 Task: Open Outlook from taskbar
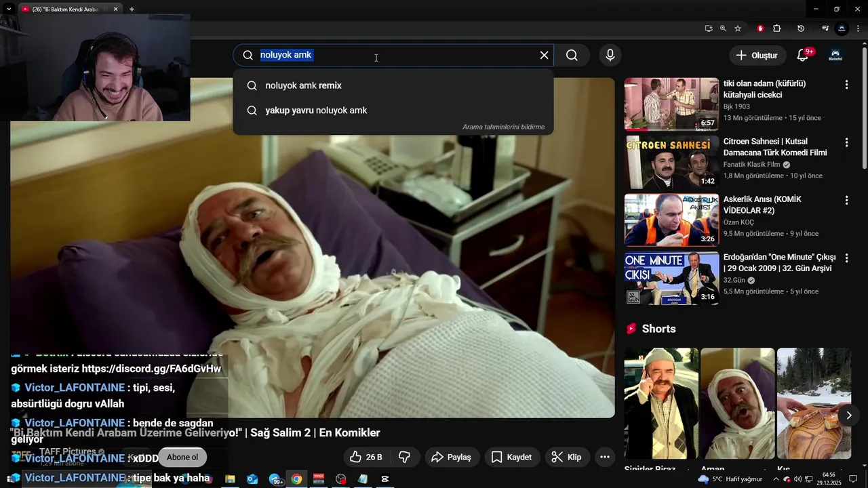(x=252, y=479)
